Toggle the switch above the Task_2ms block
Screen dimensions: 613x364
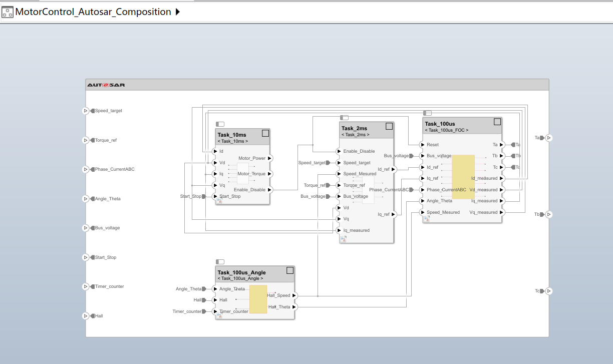[345, 117]
